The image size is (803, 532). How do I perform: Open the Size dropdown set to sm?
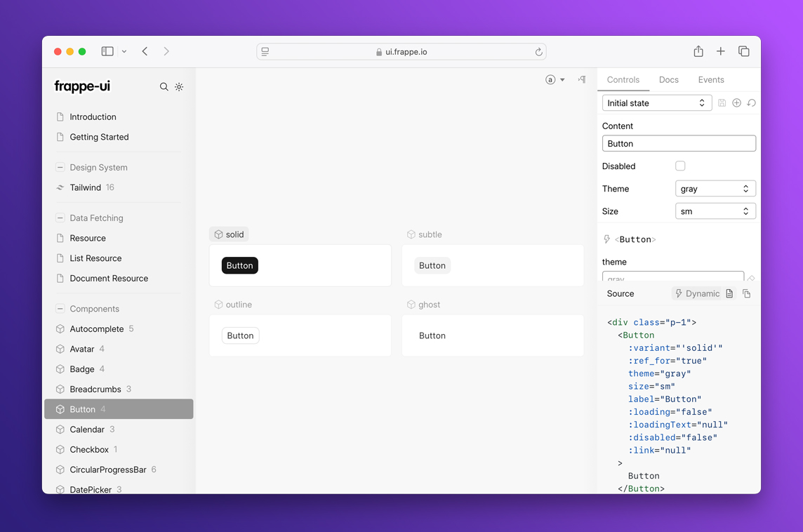point(715,211)
